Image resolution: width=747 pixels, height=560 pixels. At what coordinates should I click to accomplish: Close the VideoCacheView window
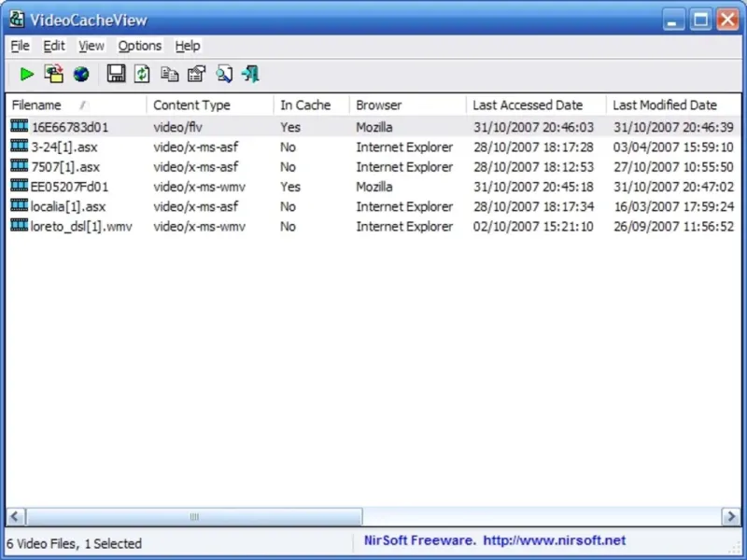coord(727,20)
